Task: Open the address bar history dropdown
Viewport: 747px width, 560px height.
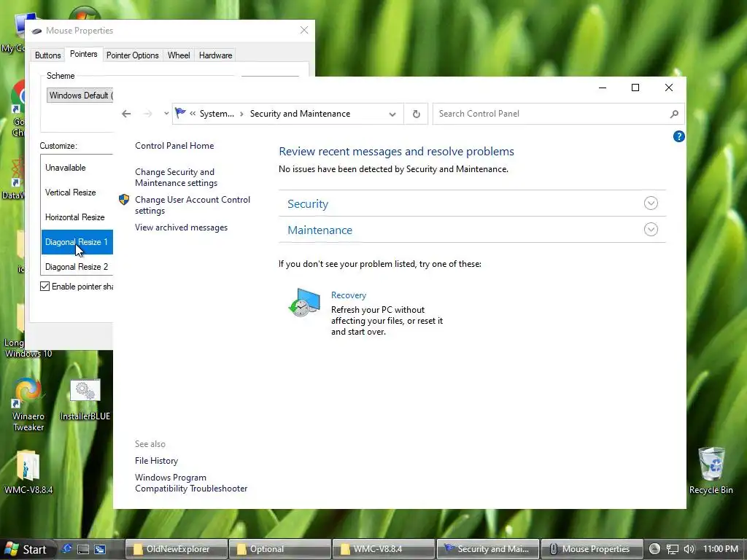Action: (392, 114)
